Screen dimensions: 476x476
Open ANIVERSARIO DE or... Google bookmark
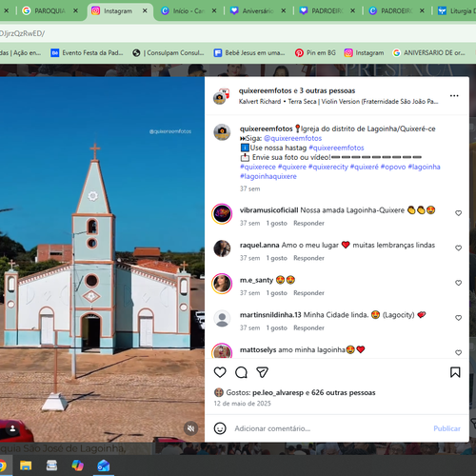tap(428, 53)
